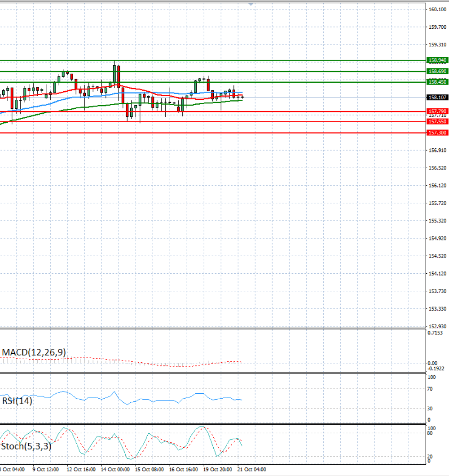This screenshot has height=476, width=449.
Task: Click the 155.720 price scale value
Action: click(x=437, y=203)
